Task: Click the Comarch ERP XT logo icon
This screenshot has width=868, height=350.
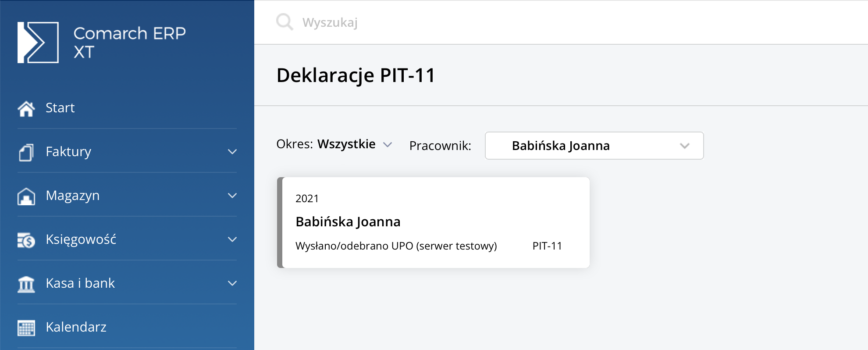Action: coord(38,43)
